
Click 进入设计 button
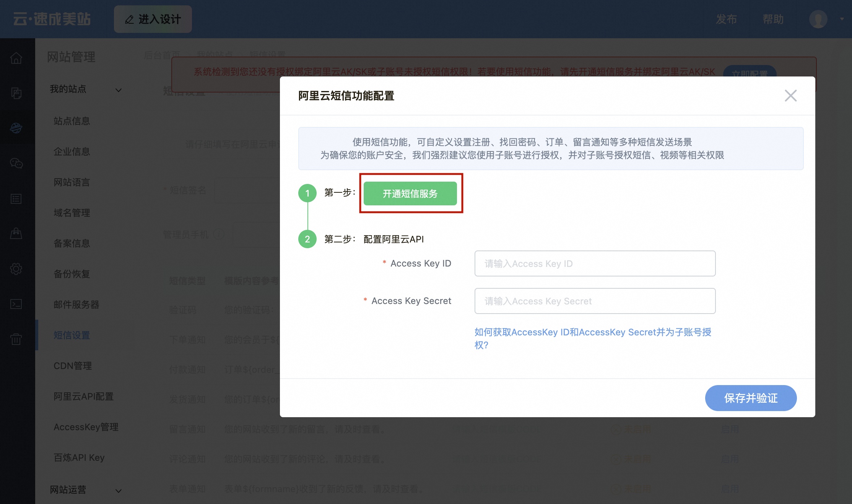153,19
